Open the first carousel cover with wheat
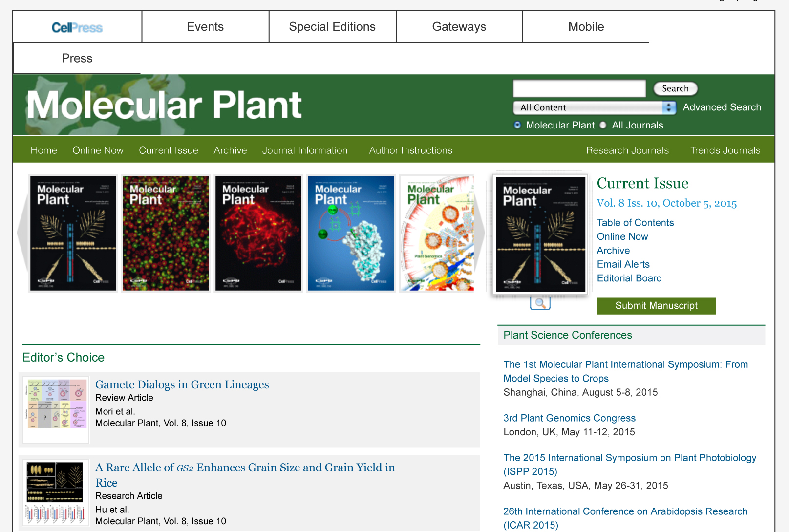789x532 pixels. pyautogui.click(x=73, y=233)
